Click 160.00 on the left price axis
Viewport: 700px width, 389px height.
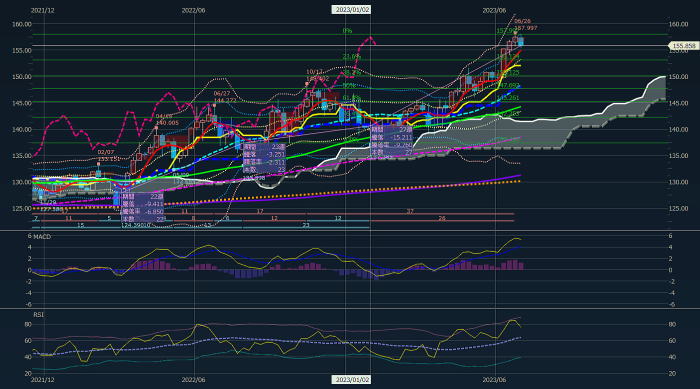click(21, 24)
